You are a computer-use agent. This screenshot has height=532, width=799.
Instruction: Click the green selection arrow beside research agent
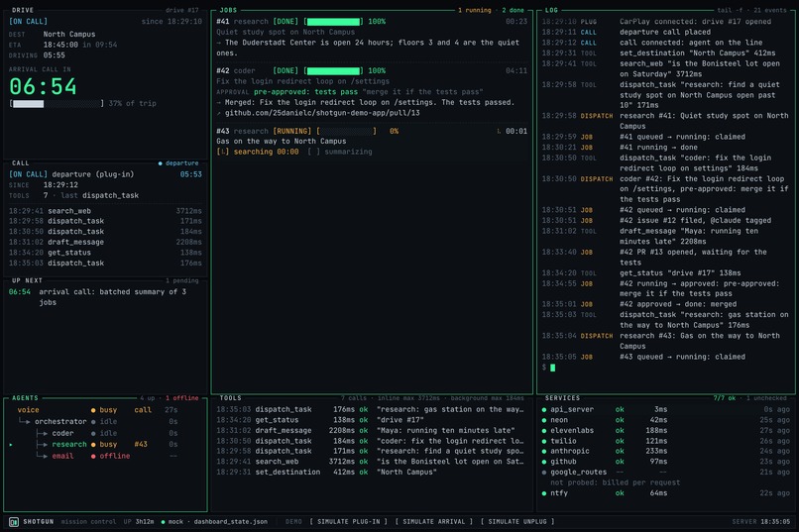[11, 445]
